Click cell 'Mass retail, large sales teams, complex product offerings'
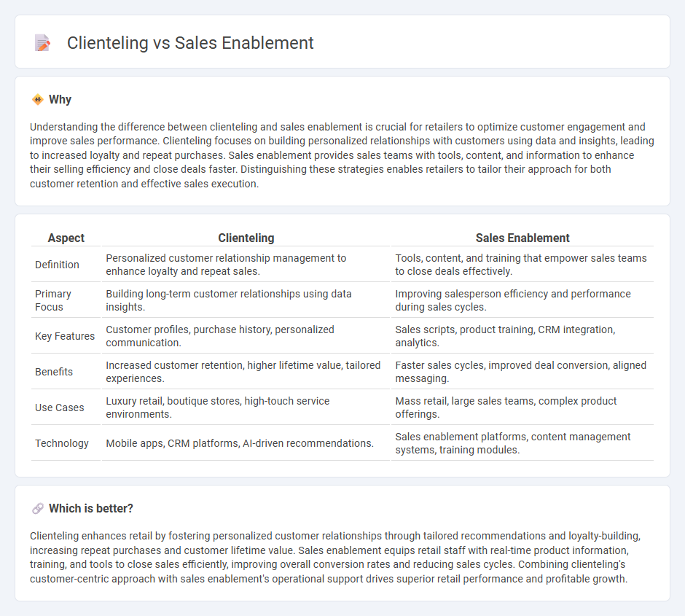 522,408
